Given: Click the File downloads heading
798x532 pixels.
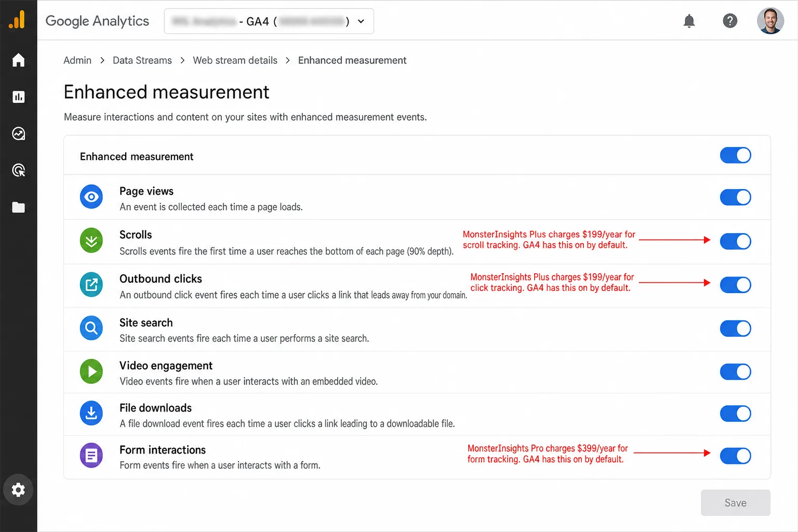Looking at the screenshot, I should pyautogui.click(x=155, y=408).
